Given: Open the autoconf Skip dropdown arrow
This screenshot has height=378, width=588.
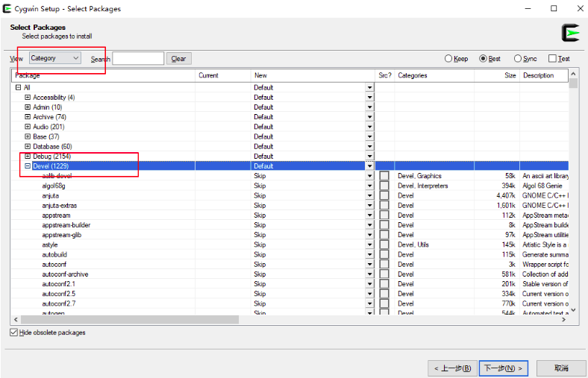Looking at the screenshot, I should click(x=370, y=265).
